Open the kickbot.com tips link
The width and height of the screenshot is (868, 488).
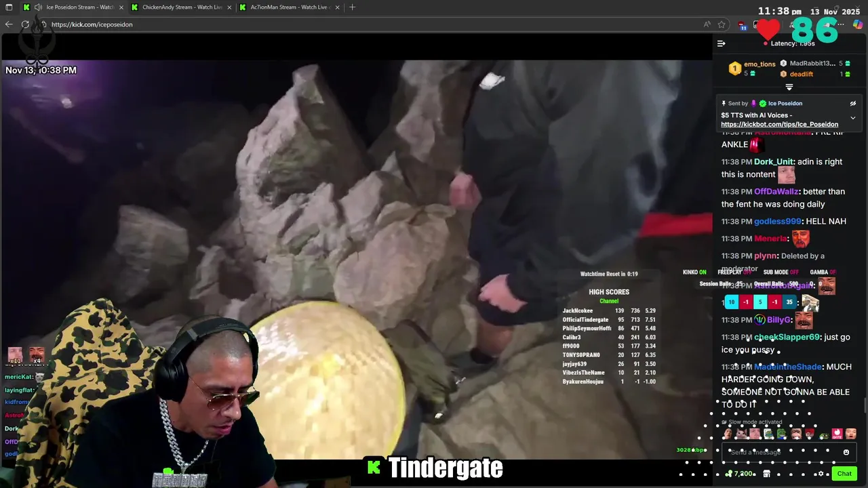780,125
